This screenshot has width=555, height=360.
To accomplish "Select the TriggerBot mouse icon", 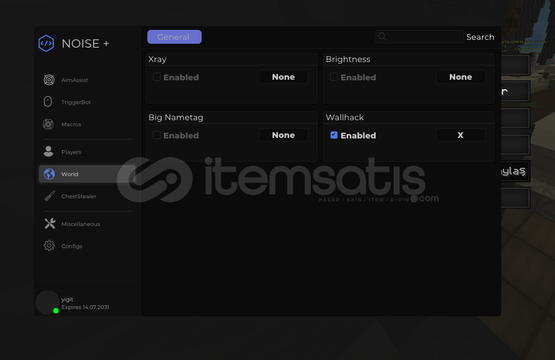I will (x=48, y=102).
